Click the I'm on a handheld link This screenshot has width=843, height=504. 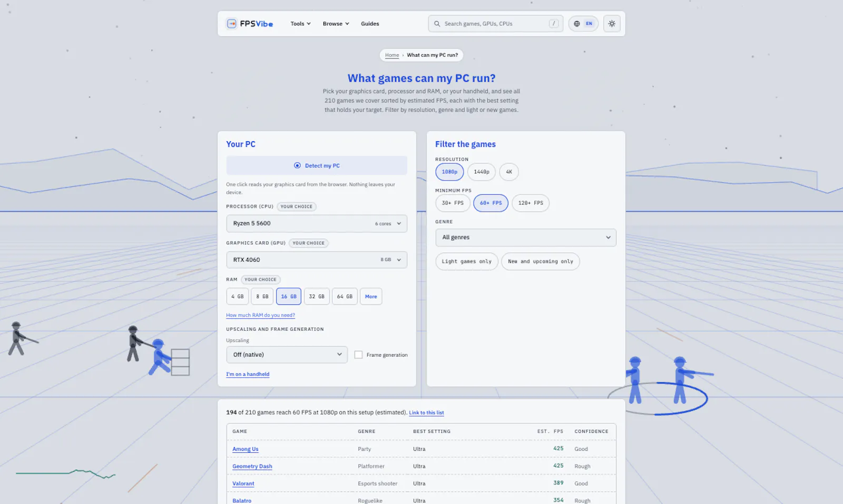248,374
